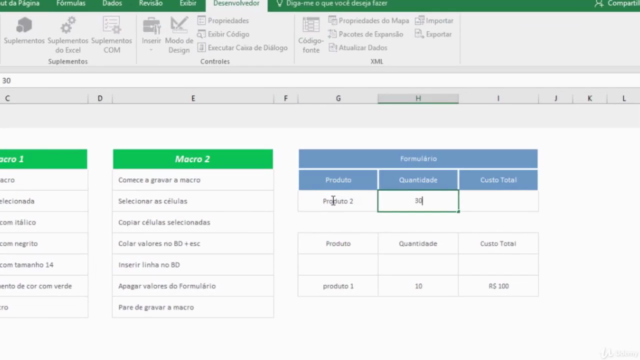Click Atualizar Dados in XML group

(x=358, y=48)
